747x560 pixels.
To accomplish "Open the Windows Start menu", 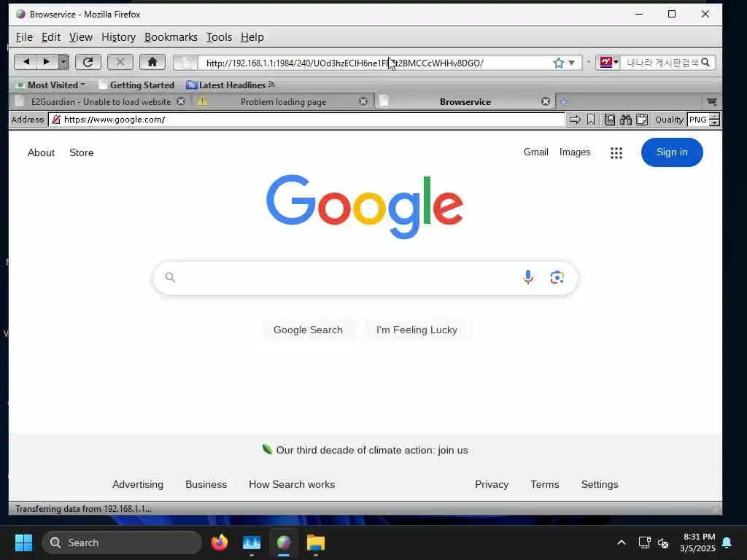I will click(x=23, y=542).
